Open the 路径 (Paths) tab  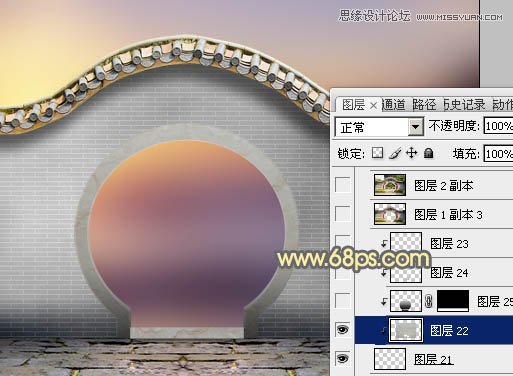click(x=424, y=105)
